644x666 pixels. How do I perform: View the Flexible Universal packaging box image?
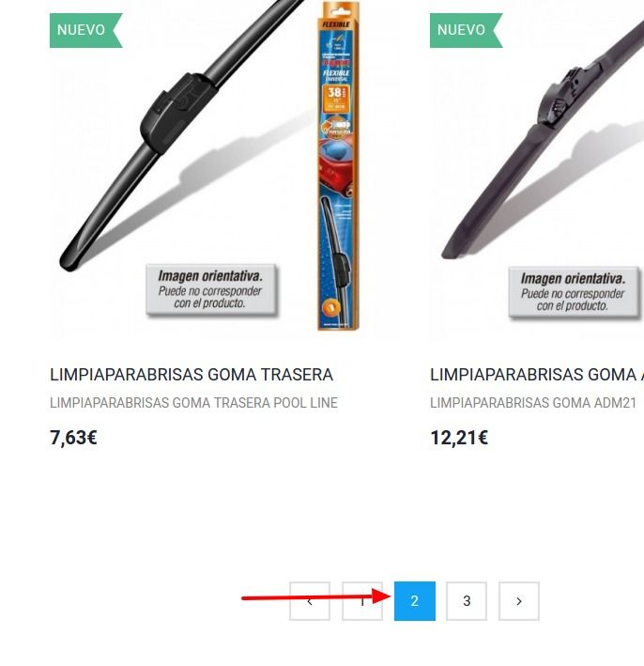pyautogui.click(x=339, y=165)
